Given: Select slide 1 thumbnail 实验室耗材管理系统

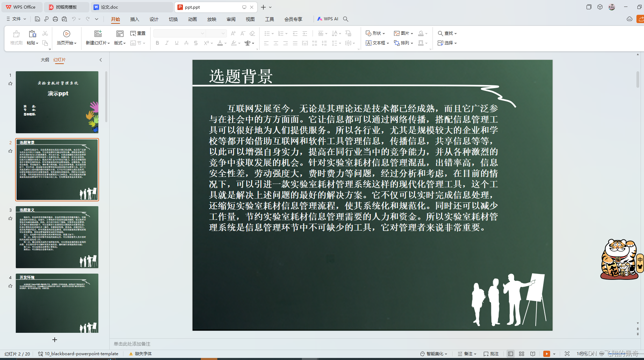Looking at the screenshot, I should [57, 102].
